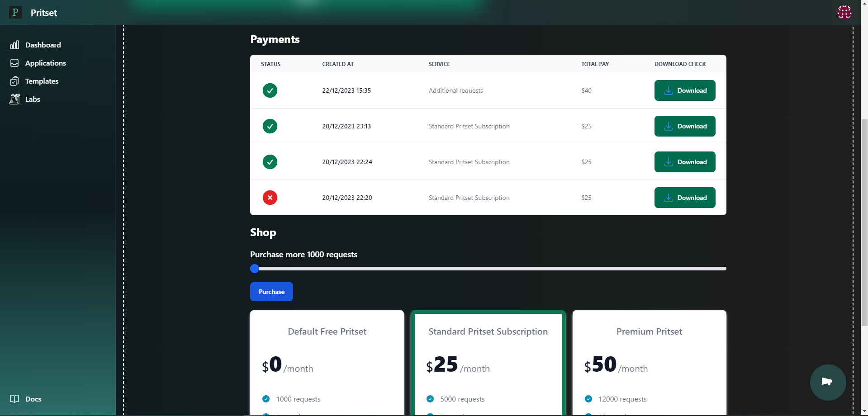Select the Standard Pritset Subscription card
This screenshot has height=416, width=868.
(x=488, y=362)
